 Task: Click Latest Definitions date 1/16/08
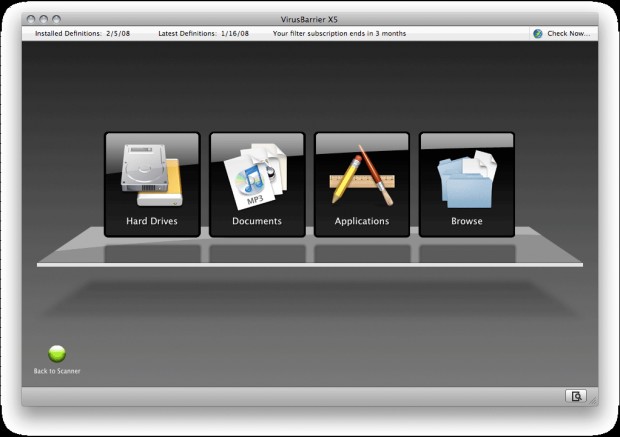pos(235,34)
